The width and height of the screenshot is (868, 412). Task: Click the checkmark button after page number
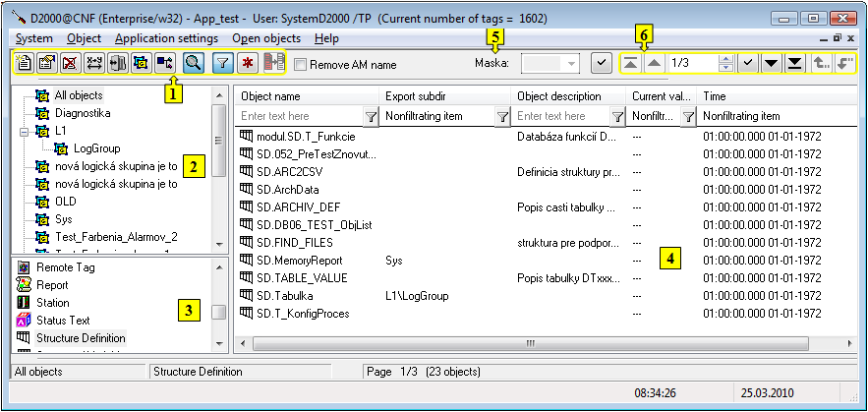749,63
